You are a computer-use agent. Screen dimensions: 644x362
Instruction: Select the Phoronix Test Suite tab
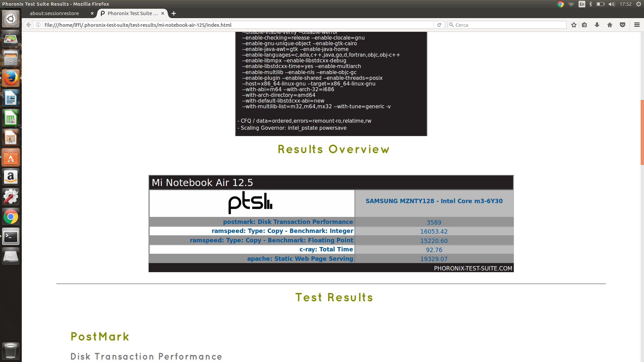(132, 13)
